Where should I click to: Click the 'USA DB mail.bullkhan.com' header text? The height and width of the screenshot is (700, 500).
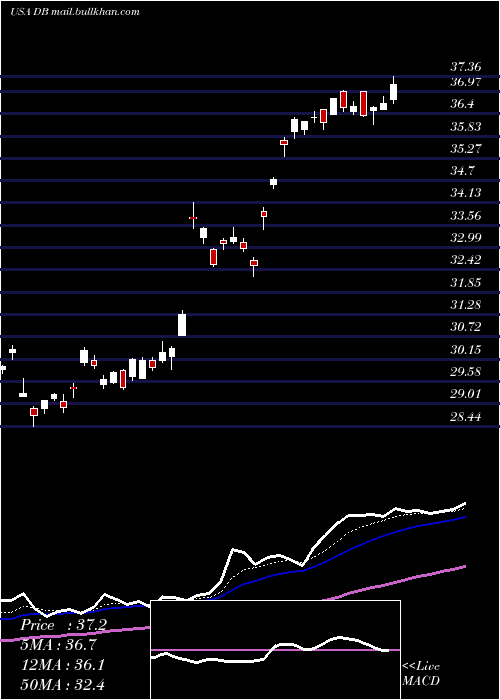tap(75, 12)
